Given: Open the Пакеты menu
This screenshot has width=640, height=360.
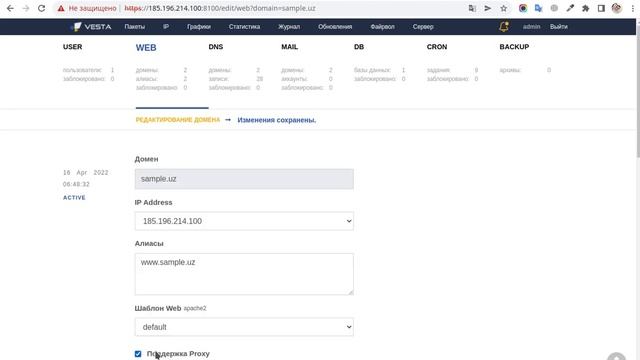Looking at the screenshot, I should tap(135, 27).
